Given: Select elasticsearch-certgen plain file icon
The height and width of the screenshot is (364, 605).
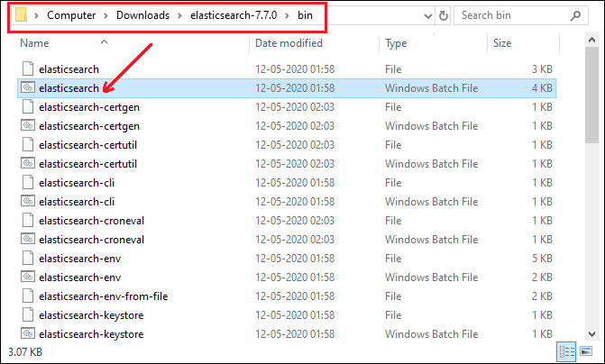Looking at the screenshot, I should point(28,106).
